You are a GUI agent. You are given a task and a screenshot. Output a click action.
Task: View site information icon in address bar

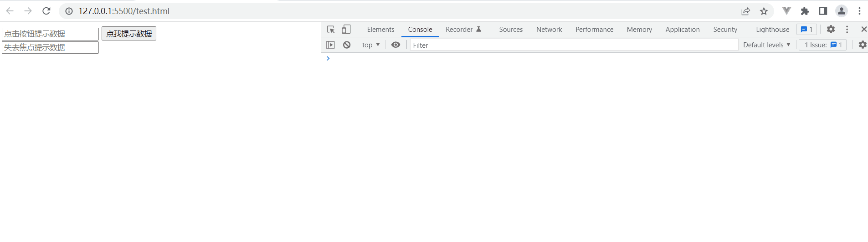69,11
